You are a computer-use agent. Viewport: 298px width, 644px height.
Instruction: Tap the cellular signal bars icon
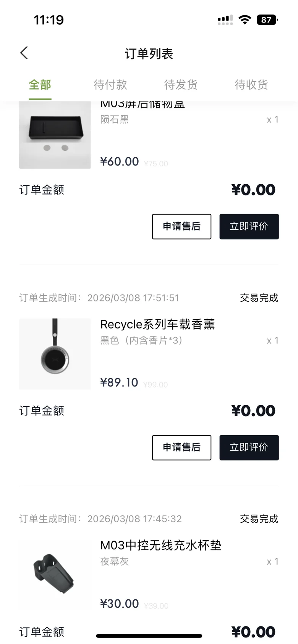tap(225, 20)
